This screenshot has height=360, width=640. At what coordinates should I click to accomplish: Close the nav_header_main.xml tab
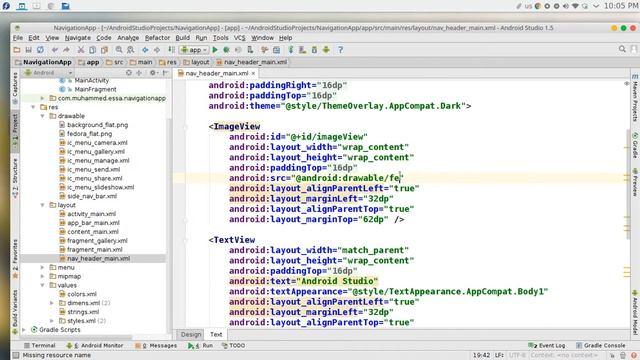253,73
